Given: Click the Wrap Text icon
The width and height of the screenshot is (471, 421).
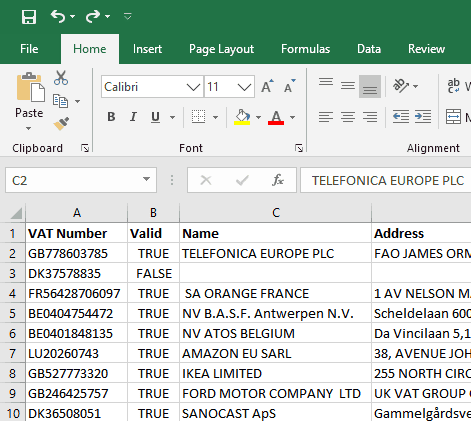Looking at the screenshot, I should (x=454, y=86).
